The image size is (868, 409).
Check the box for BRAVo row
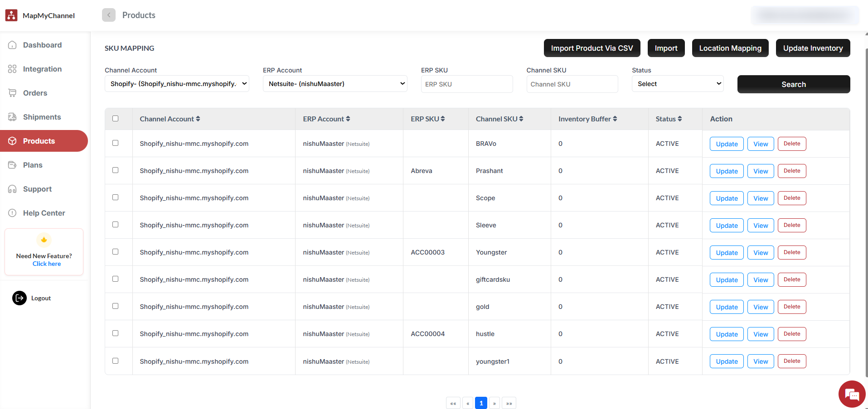coord(116,143)
